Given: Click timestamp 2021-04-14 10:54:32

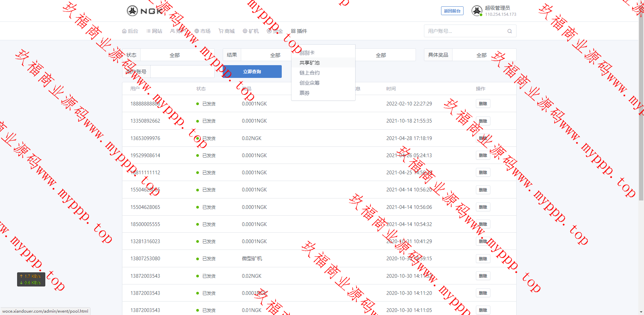Looking at the screenshot, I should [409, 224].
